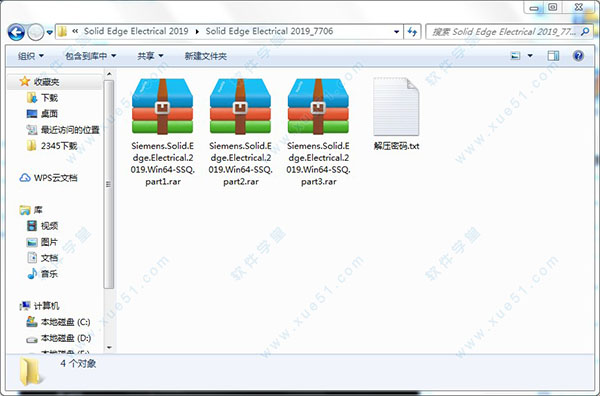Viewport: 600px width, 396px height.
Task: Open the recent pages dropdown arrow
Action: [50, 33]
